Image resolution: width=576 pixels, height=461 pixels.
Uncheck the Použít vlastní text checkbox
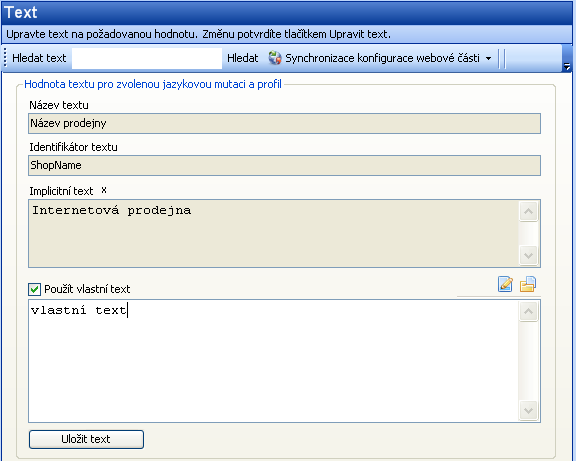click(35, 289)
